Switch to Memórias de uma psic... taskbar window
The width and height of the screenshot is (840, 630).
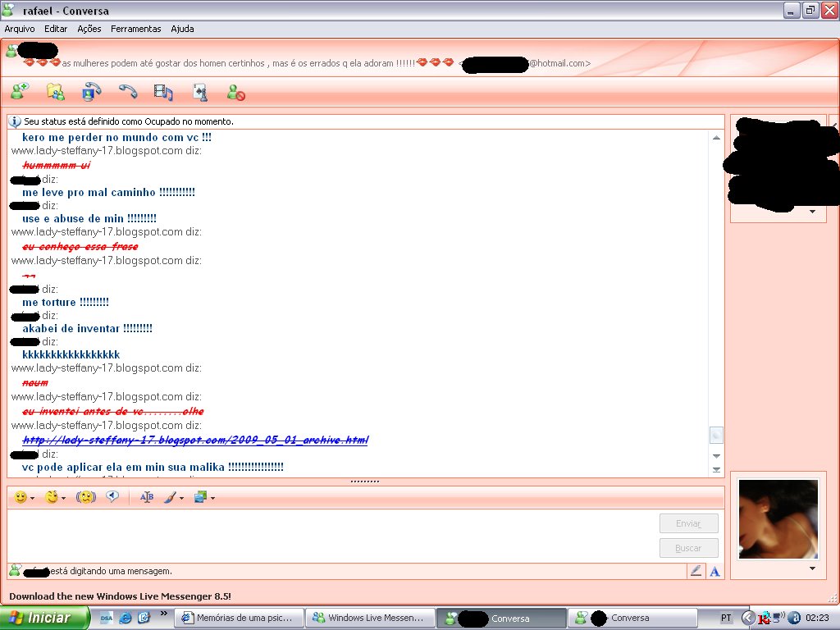tap(239, 618)
